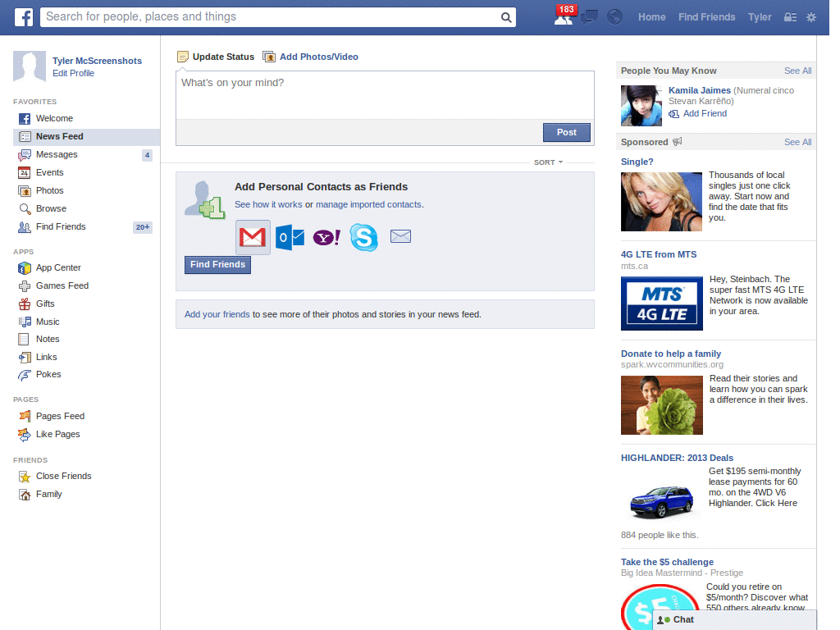Viewport: 840px width, 630px height.
Task: Click the Music note icon
Action: pos(25,322)
